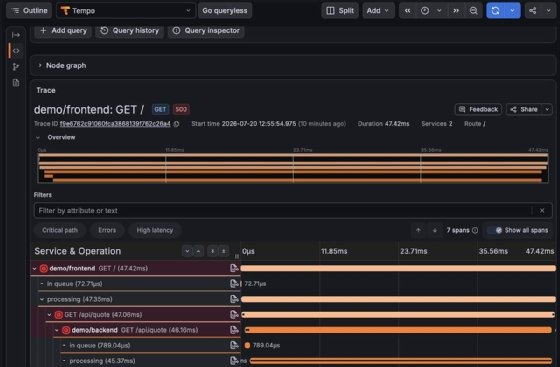Shift time range backwards
Screen dimensions: 560x367
click(x=407, y=11)
